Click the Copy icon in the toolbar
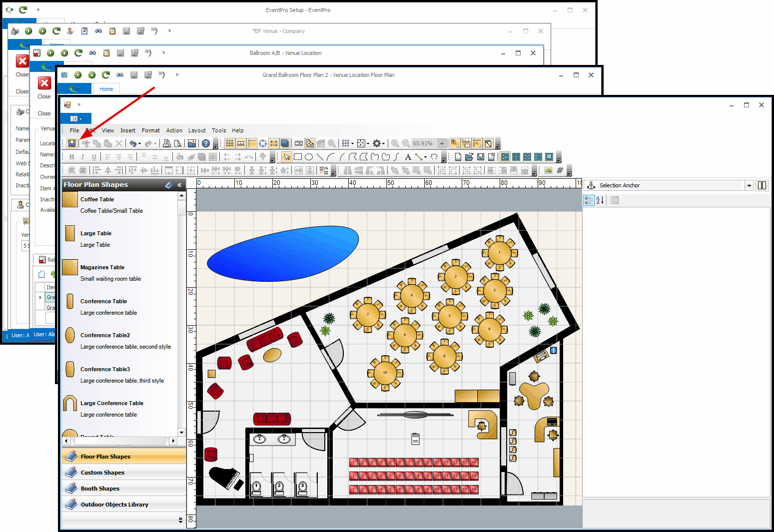The image size is (774, 532). pyautogui.click(x=97, y=143)
